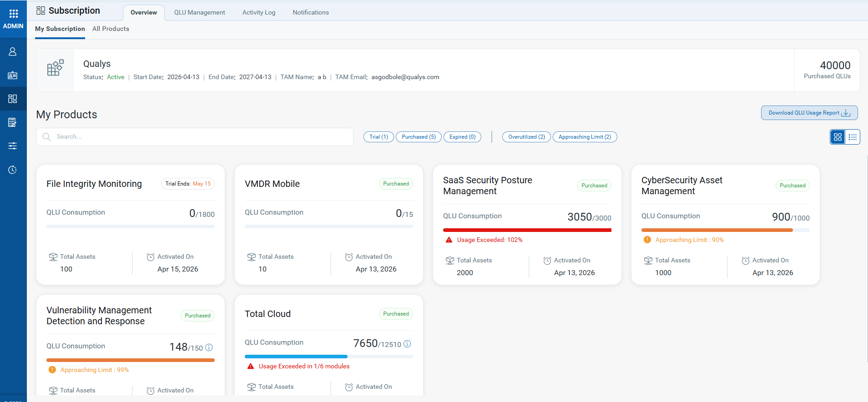Click Total Assets icon on Total Cloud card

pyautogui.click(x=252, y=387)
